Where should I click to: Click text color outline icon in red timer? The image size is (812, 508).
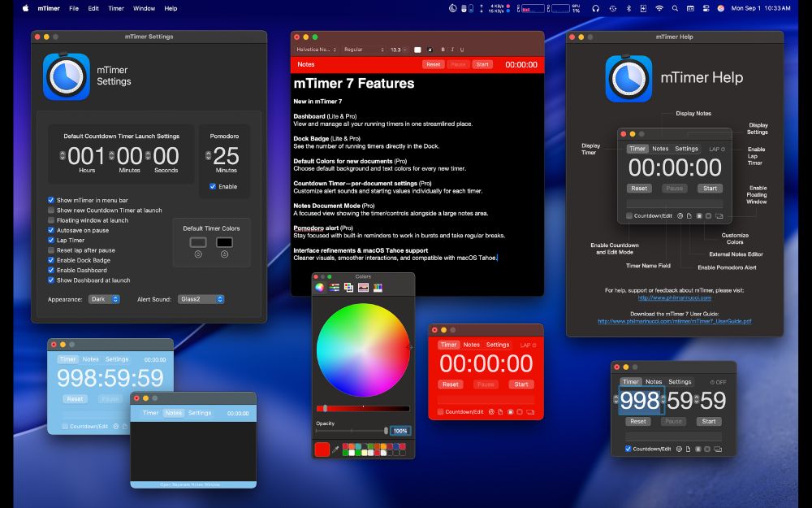[x=520, y=412]
